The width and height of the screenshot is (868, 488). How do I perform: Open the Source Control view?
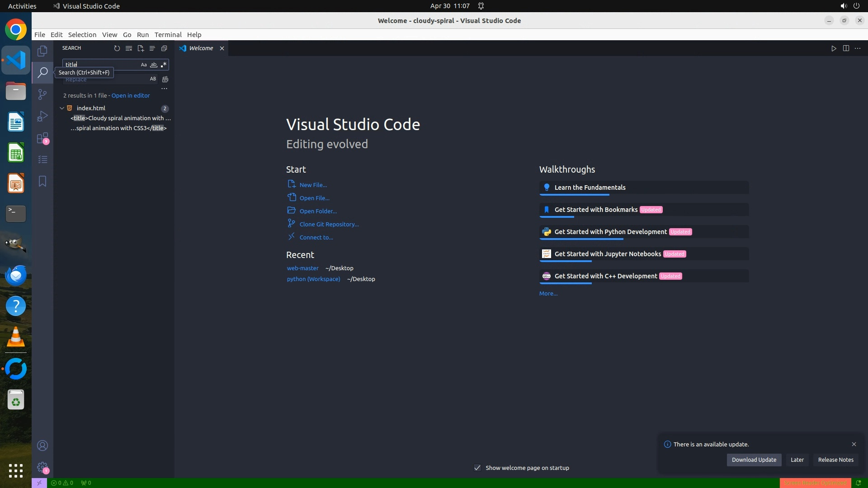coord(42,94)
